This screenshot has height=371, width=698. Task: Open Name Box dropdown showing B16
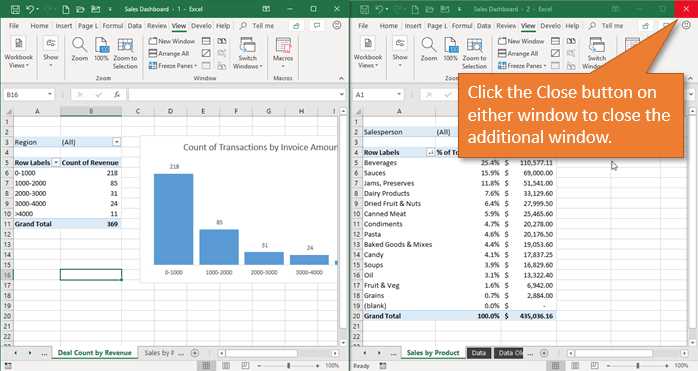(50, 94)
